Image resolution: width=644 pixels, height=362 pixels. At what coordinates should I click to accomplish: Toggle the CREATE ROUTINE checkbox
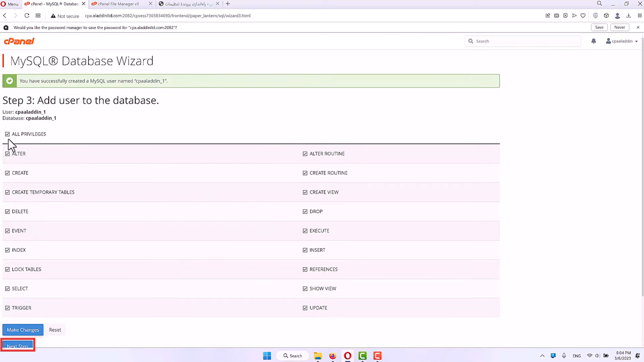click(x=305, y=173)
